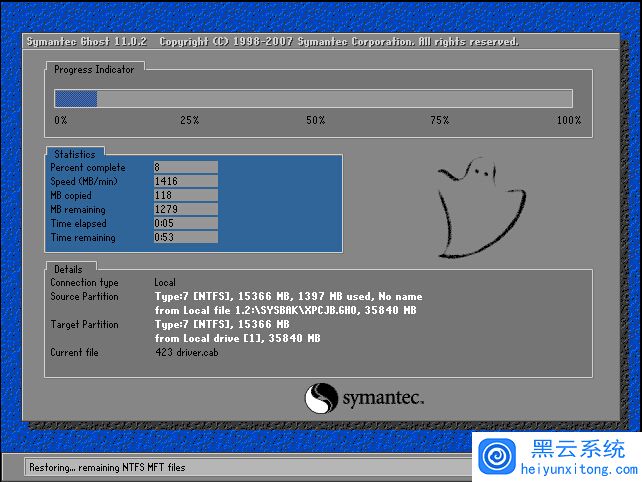Viewport: 642px width, 482px height.
Task: Click the Source Partition label
Action: 84,297
